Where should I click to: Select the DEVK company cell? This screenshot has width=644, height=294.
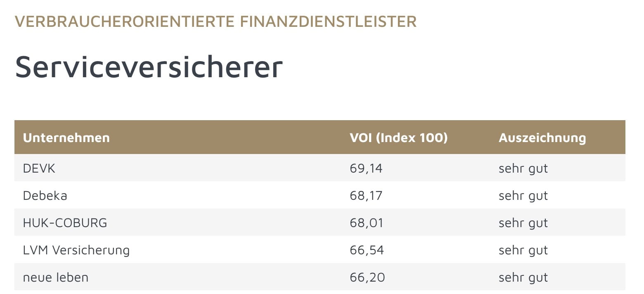coord(39,168)
